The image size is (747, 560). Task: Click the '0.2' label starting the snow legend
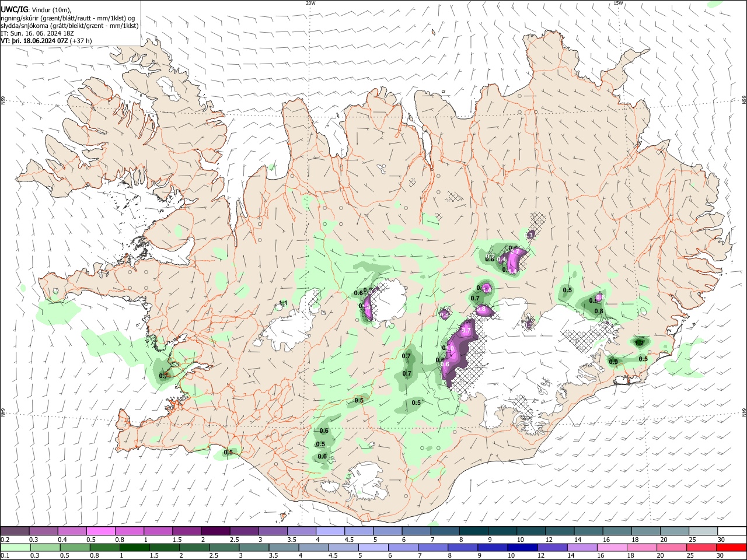click(x=5, y=539)
